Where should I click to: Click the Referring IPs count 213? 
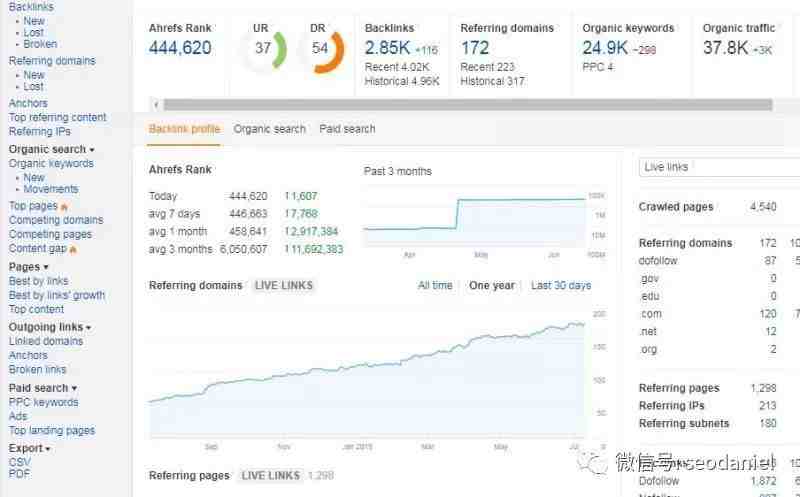(x=768, y=406)
